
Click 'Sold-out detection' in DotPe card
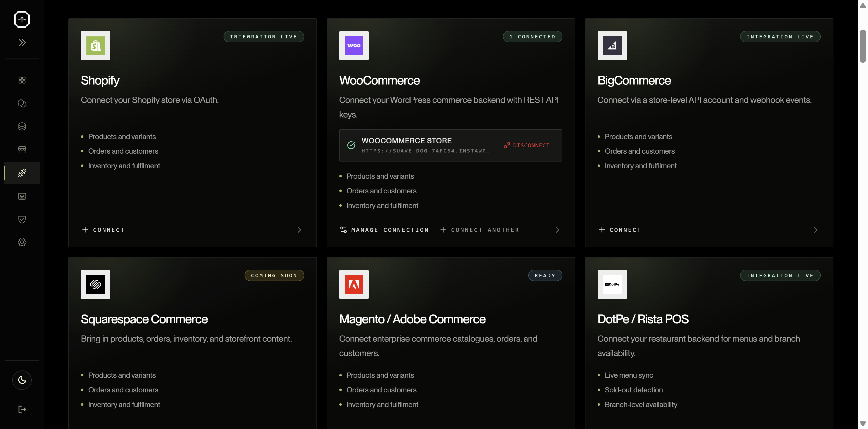pos(633,390)
